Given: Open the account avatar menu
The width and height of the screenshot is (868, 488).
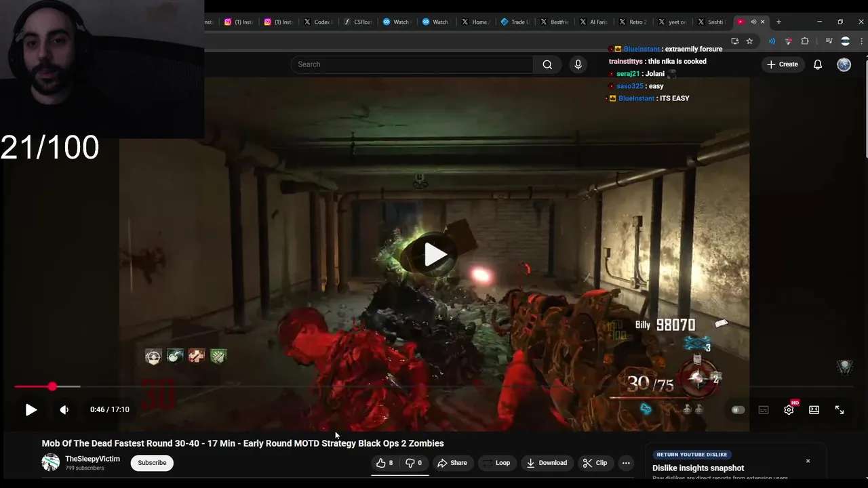Looking at the screenshot, I should tap(844, 64).
